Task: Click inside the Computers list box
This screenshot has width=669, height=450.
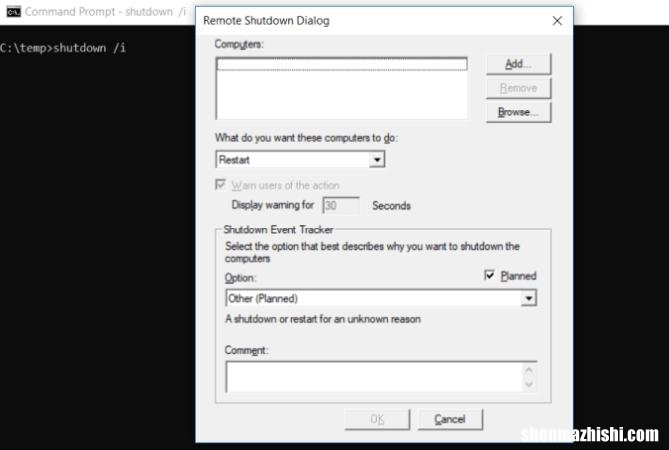Action: point(341,88)
